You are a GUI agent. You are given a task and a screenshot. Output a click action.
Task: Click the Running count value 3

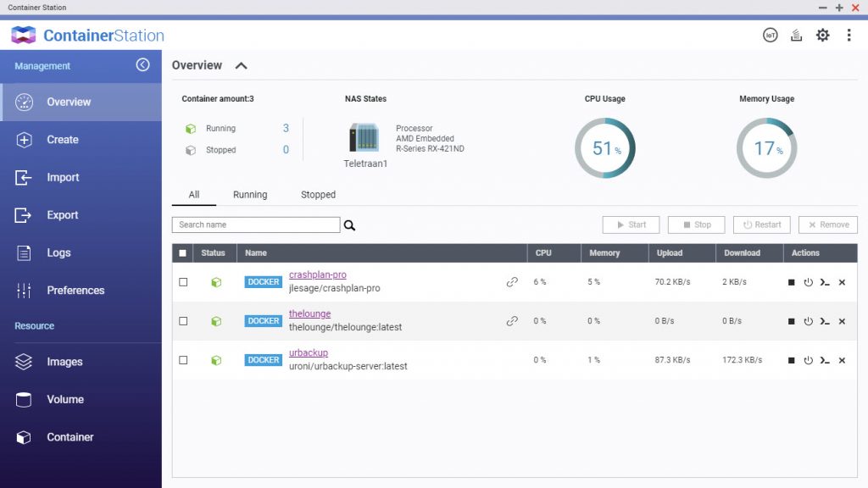(286, 129)
